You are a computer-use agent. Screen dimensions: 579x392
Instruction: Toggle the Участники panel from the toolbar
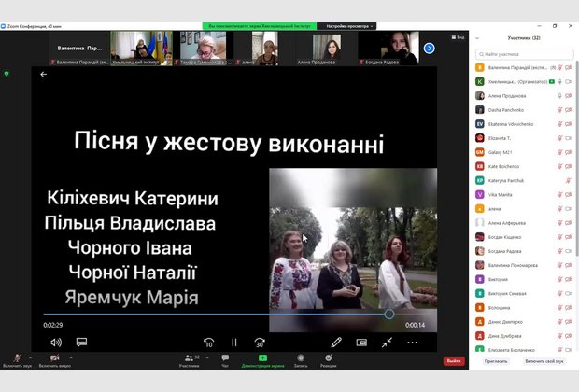click(190, 360)
